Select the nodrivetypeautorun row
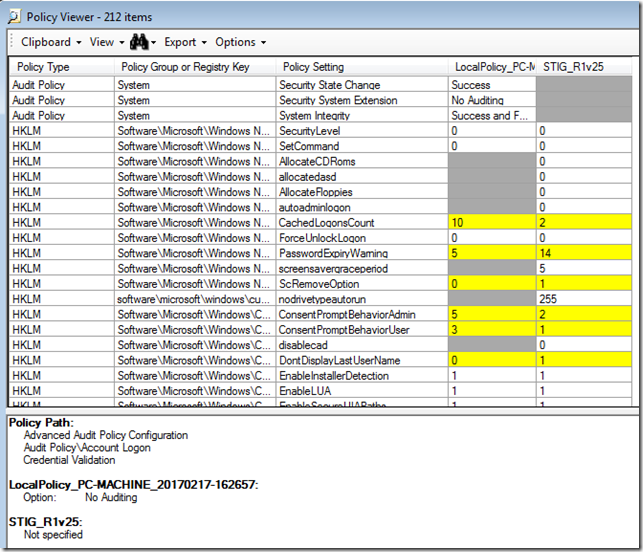 [320, 299]
